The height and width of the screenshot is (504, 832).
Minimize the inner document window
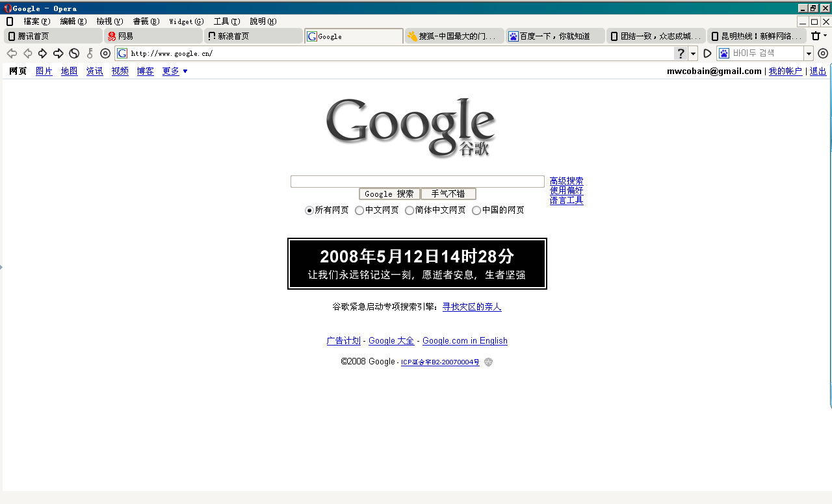pos(803,21)
